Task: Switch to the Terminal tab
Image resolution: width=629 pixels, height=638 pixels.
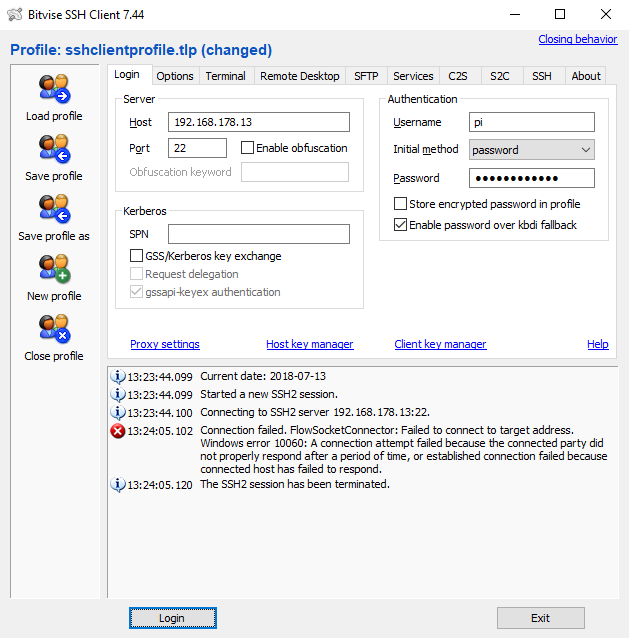Action: tap(225, 76)
